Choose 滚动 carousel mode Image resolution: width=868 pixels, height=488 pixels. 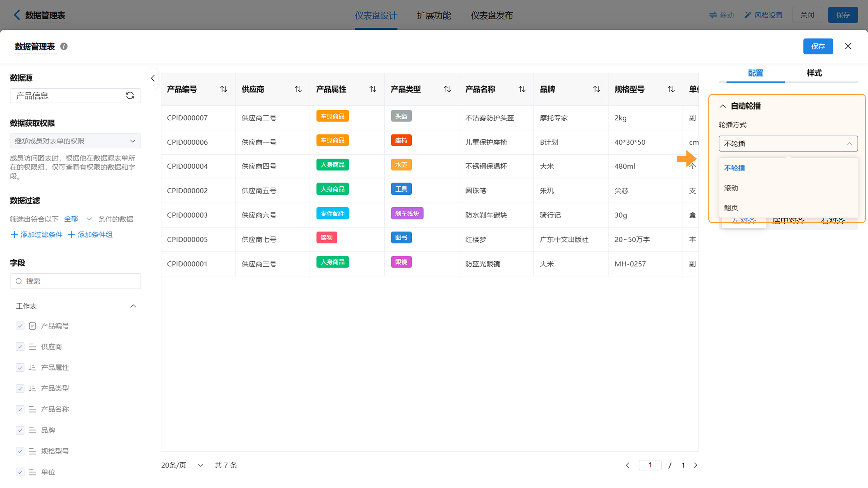[788, 188]
